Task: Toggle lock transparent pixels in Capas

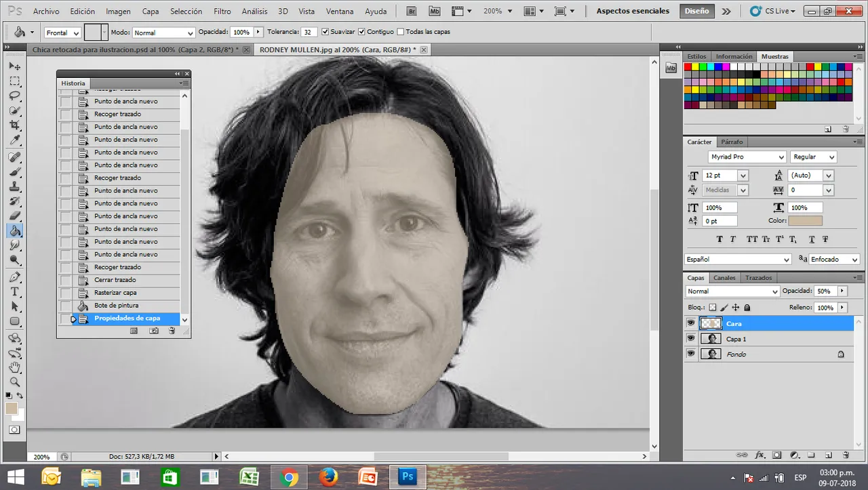Action: click(712, 308)
